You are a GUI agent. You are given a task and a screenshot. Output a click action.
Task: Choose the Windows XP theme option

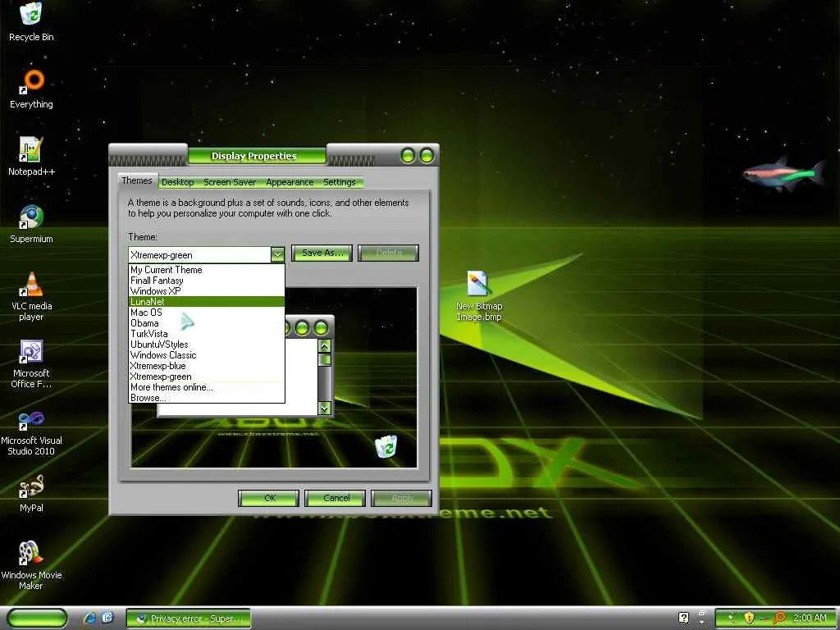[x=206, y=291]
